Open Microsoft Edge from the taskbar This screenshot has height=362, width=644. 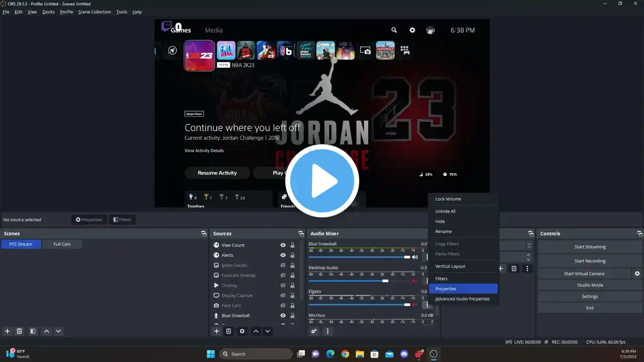[x=330, y=354]
